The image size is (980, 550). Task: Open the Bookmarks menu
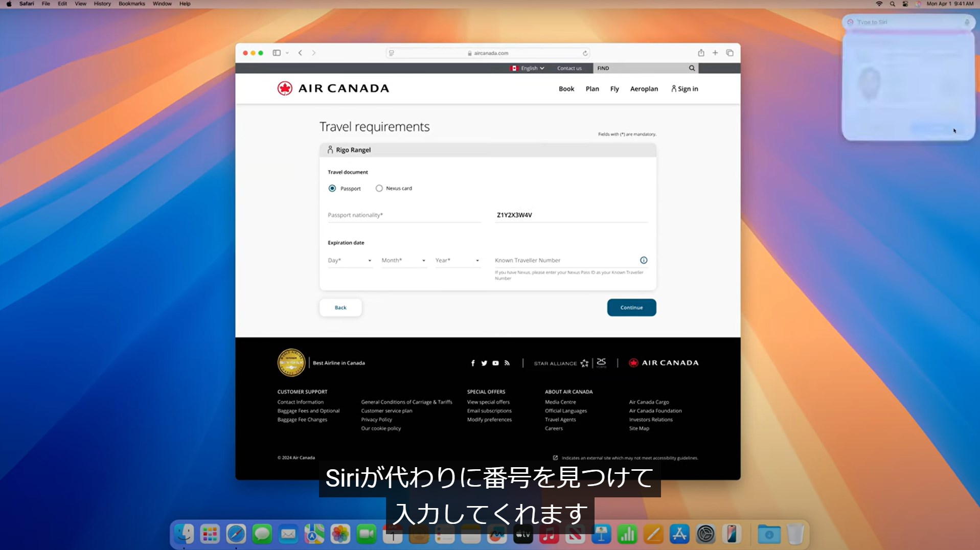tap(132, 4)
